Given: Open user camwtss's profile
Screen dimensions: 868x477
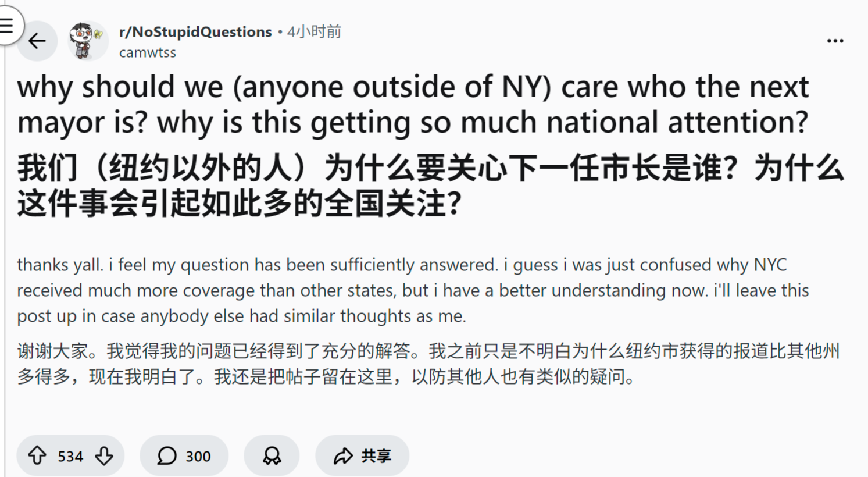Looking at the screenshot, I should [x=148, y=52].
